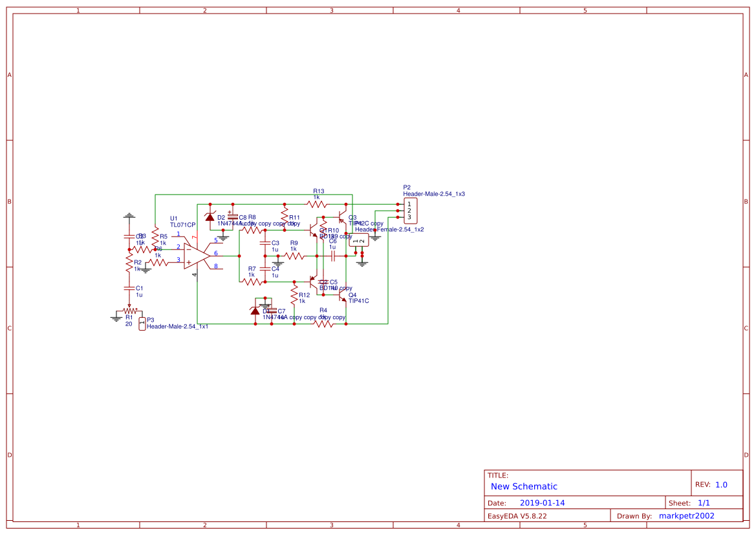Viewport: 756px width, 535px height.
Task: Select the date 2019-01-14 field
Action: (542, 503)
